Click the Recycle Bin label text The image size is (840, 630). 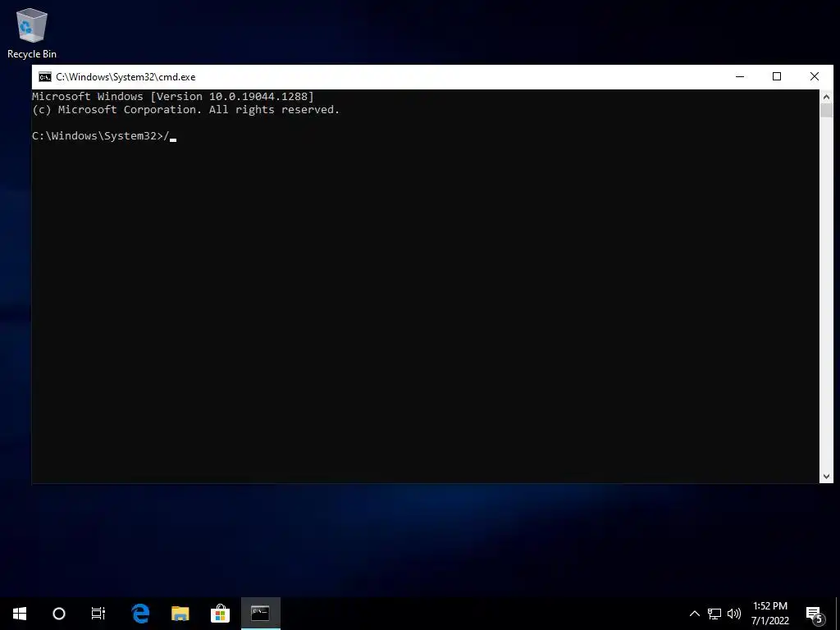click(x=32, y=54)
